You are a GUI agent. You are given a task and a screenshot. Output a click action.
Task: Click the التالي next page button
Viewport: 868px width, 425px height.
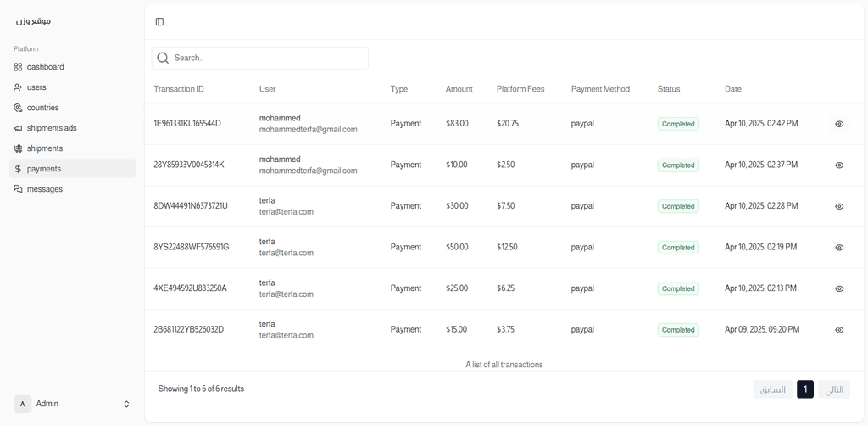pyautogui.click(x=834, y=389)
